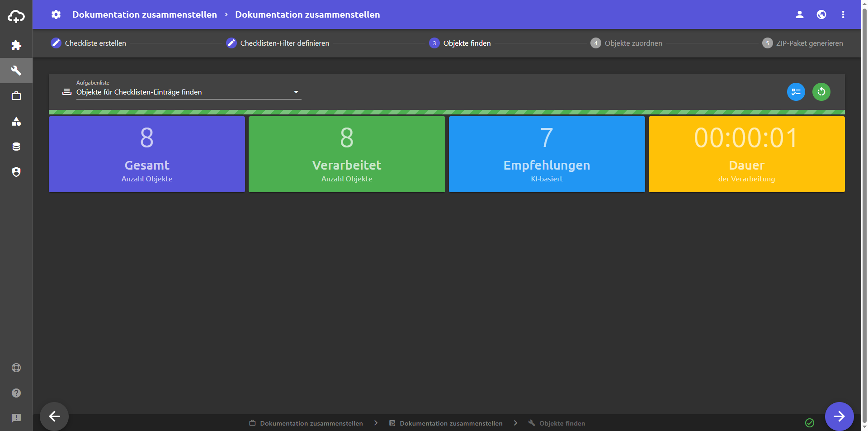Open the globe language selector
Image resolution: width=868 pixels, height=431 pixels.
(x=821, y=14)
